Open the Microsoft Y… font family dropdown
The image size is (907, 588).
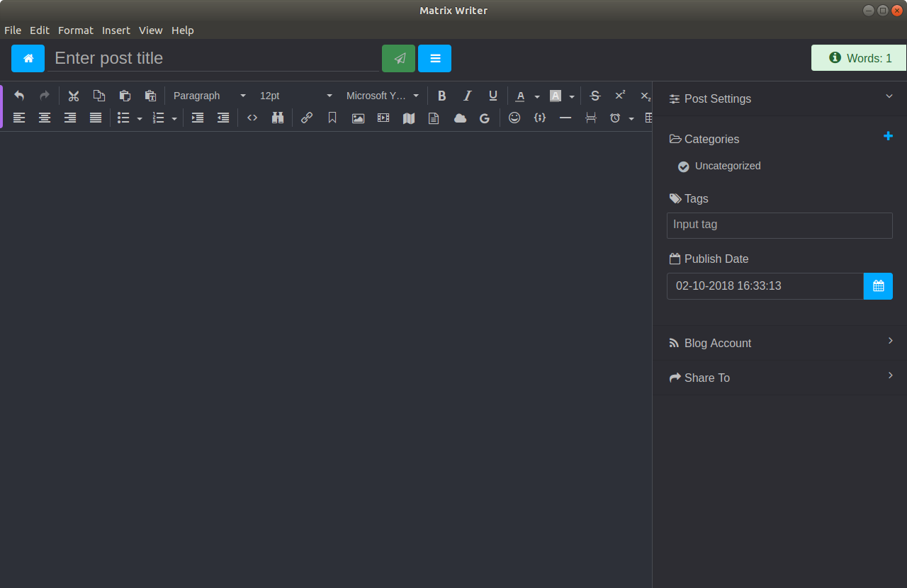pos(383,96)
